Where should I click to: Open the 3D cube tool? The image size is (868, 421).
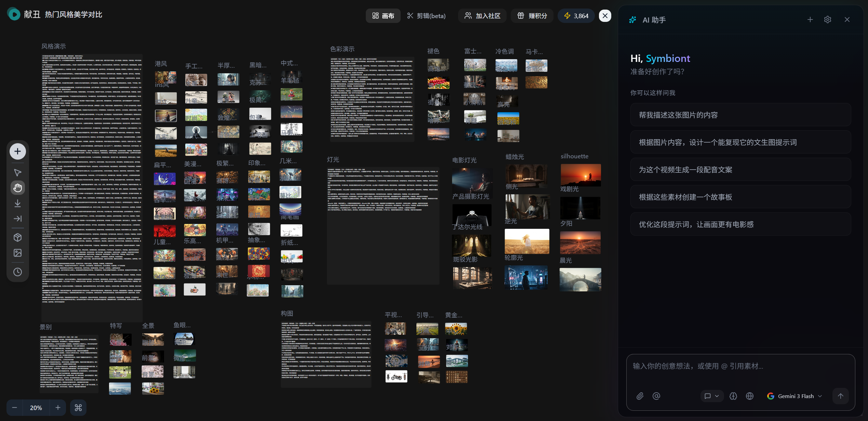[x=18, y=237]
